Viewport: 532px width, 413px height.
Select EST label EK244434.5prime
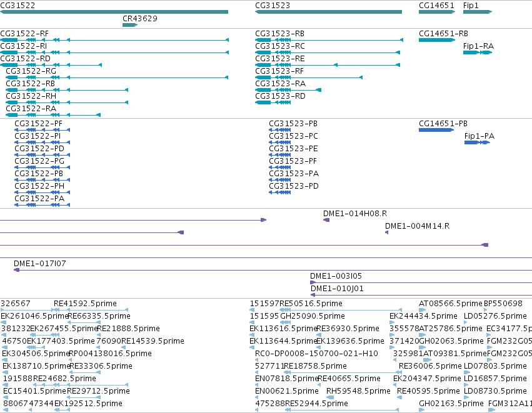[x=423, y=316]
